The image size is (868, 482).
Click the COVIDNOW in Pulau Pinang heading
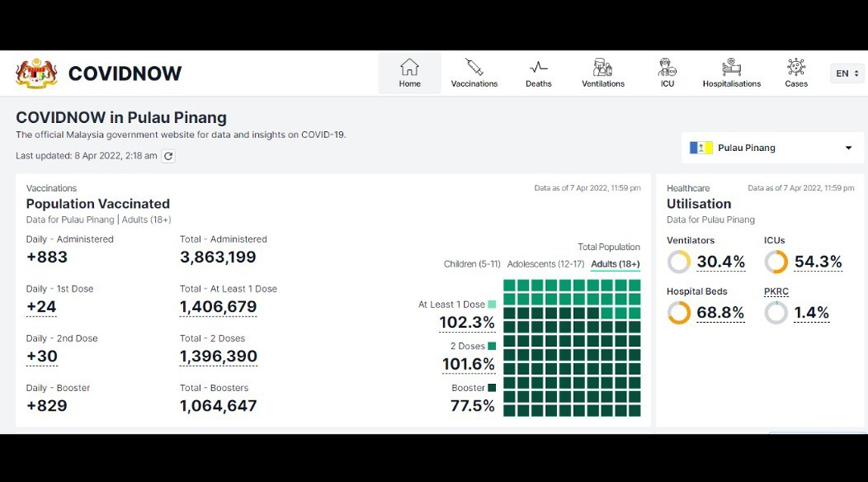(121, 117)
